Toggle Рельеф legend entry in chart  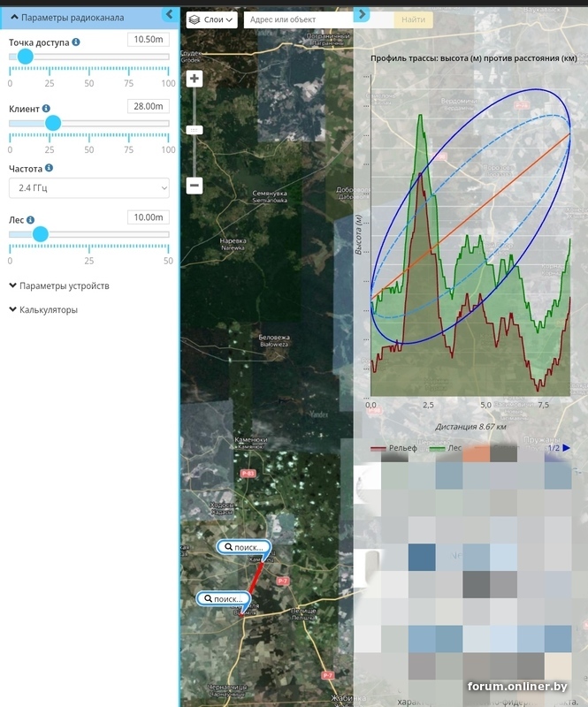(393, 448)
